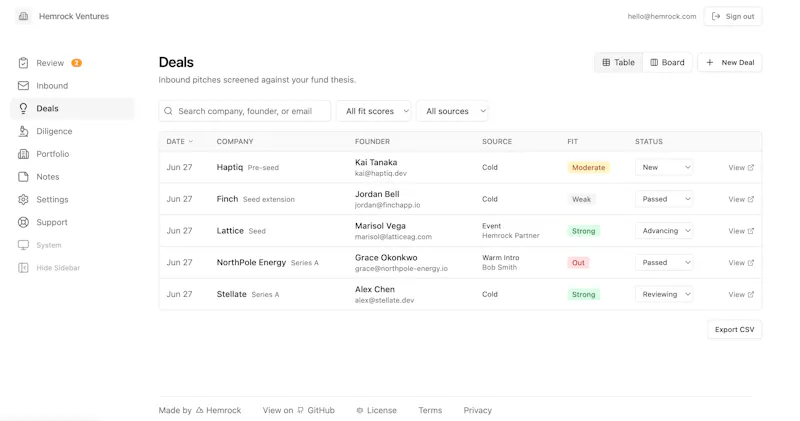800x421 pixels.
Task: Click the License icon in footer
Action: tap(360, 410)
